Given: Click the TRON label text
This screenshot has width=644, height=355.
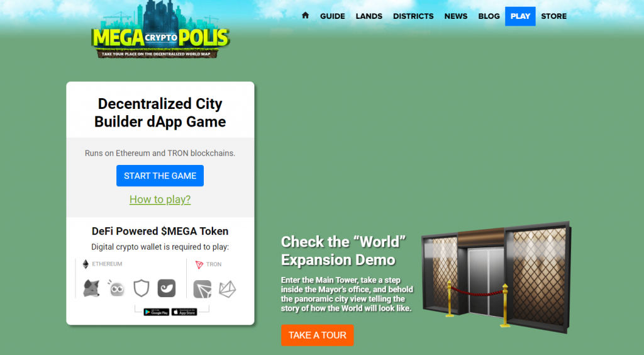Looking at the screenshot, I should (x=214, y=264).
